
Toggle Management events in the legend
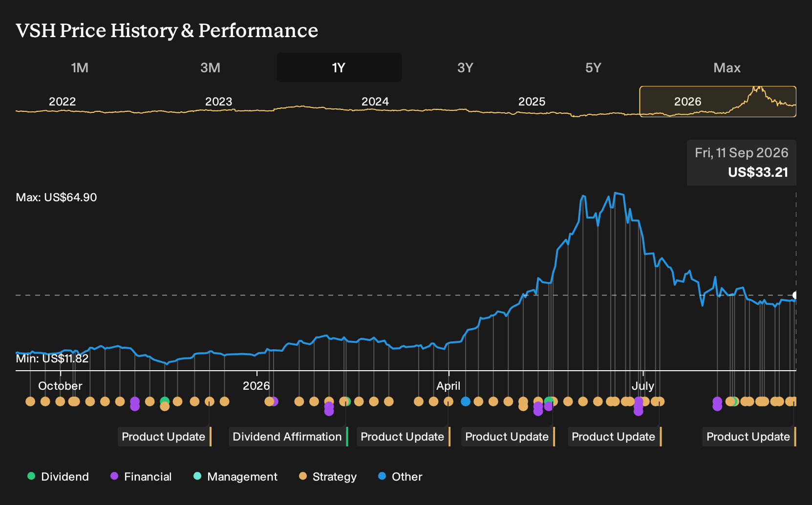(235, 477)
